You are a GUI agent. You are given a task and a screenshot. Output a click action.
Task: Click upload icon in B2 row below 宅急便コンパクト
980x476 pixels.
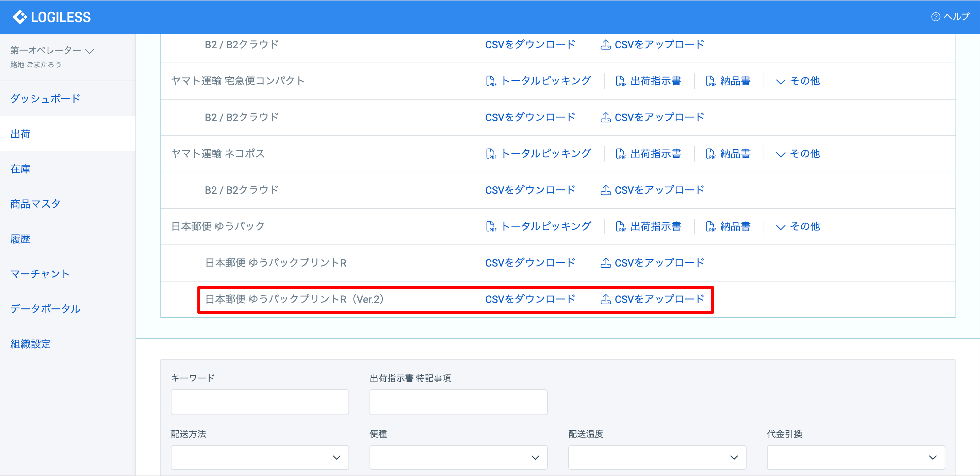coord(606,117)
